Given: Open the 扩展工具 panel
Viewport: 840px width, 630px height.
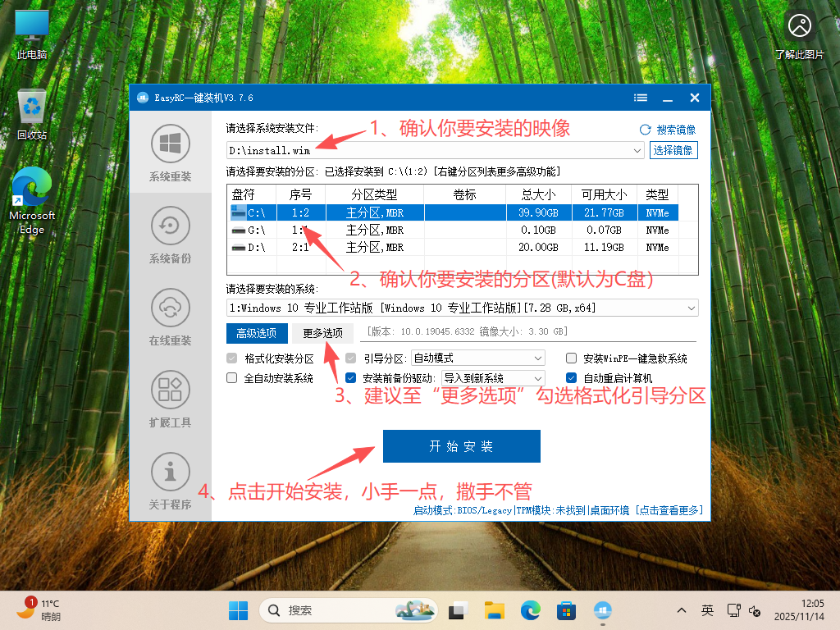Looking at the screenshot, I should point(170,398).
